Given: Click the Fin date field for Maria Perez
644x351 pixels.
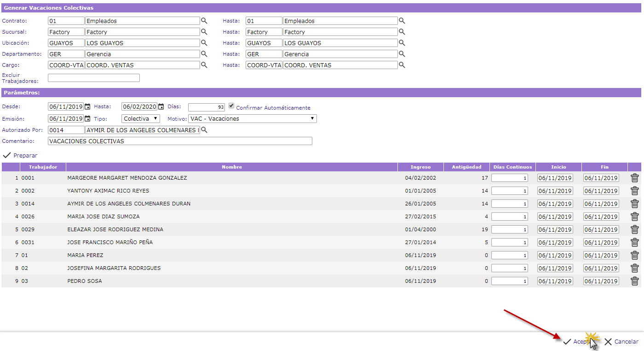Looking at the screenshot, I should pyautogui.click(x=601, y=255).
